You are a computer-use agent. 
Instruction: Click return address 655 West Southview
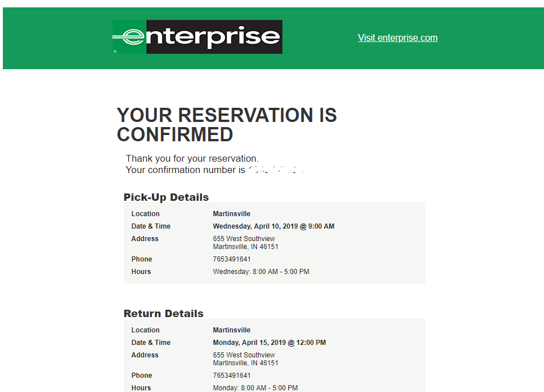coord(243,355)
